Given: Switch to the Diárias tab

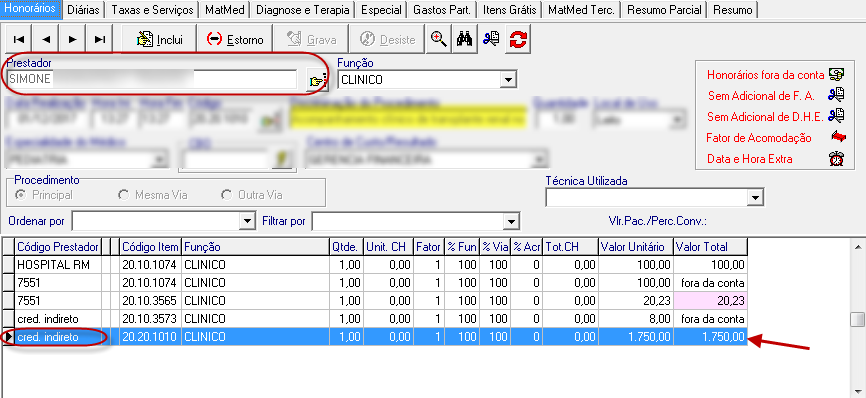Looking at the screenshot, I should click(x=83, y=10).
